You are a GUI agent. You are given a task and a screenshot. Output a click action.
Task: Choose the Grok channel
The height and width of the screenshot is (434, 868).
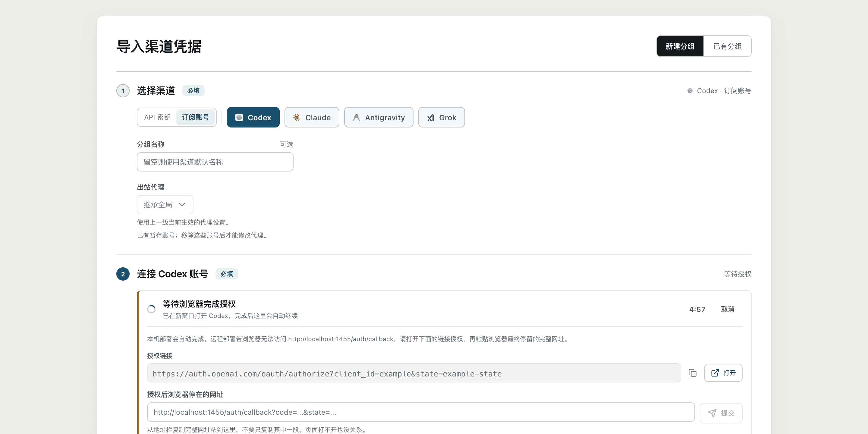pyautogui.click(x=442, y=117)
